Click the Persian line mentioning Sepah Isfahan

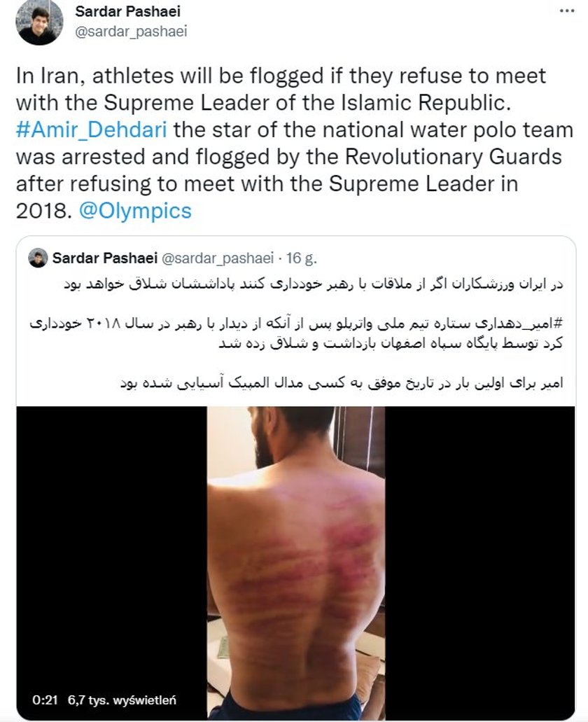coord(391,344)
